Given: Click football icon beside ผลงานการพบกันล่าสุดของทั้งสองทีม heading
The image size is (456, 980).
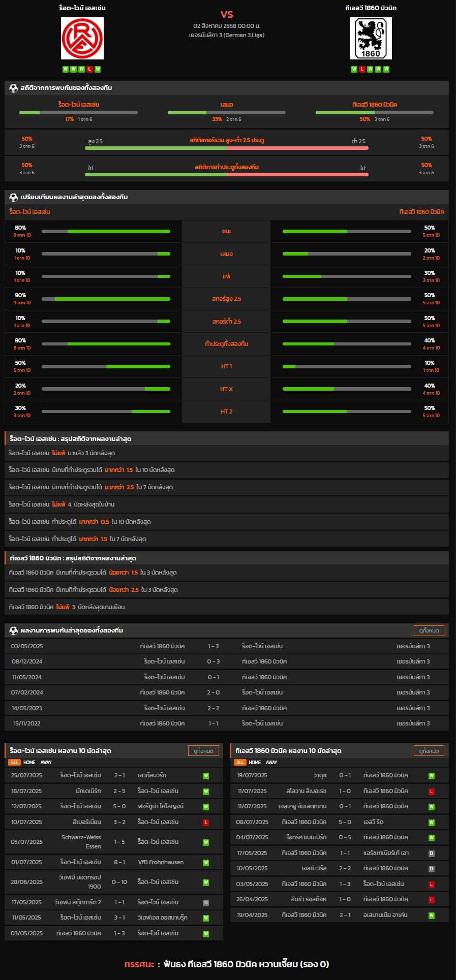Looking at the screenshot, I should tap(14, 630).
